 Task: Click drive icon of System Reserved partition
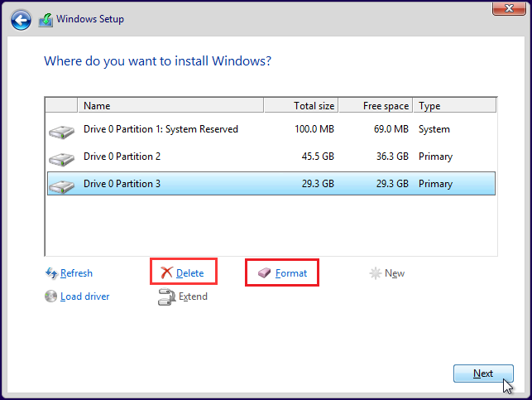pos(61,132)
